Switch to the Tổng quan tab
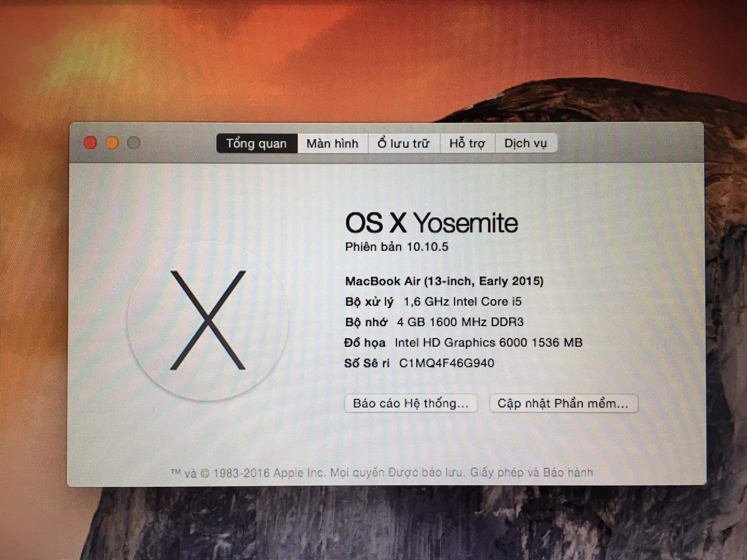The height and width of the screenshot is (560, 747). [x=257, y=143]
